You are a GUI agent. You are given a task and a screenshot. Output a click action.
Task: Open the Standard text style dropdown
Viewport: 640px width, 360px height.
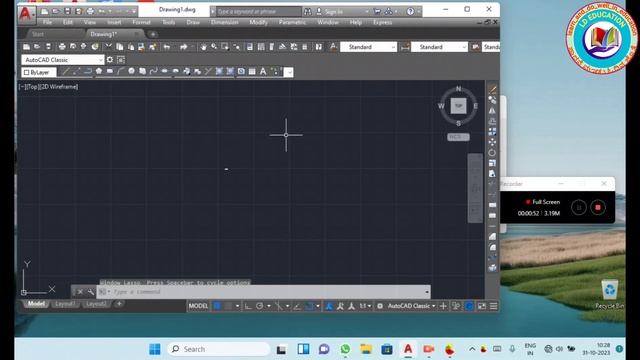pyautogui.click(x=368, y=47)
